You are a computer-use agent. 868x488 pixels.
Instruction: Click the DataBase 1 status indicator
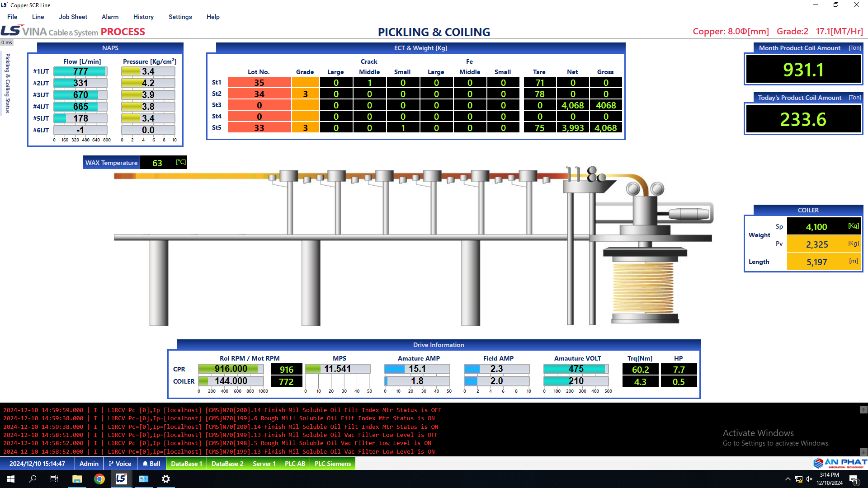186,464
